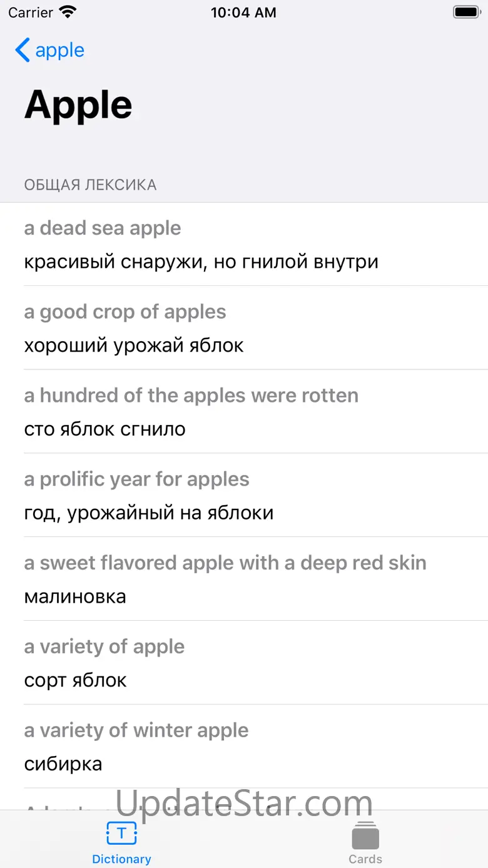Tap the translation 'хороший урожай яблок'
The width and height of the screenshot is (488, 868).
[x=134, y=345]
